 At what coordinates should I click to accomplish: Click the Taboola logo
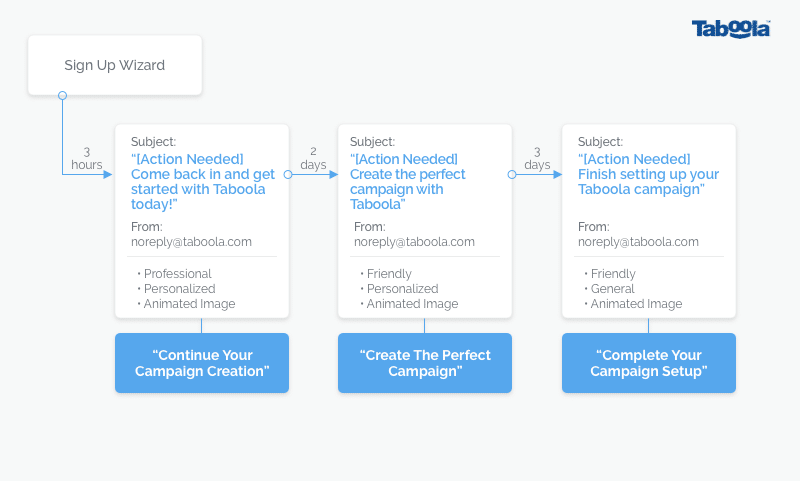tap(731, 29)
